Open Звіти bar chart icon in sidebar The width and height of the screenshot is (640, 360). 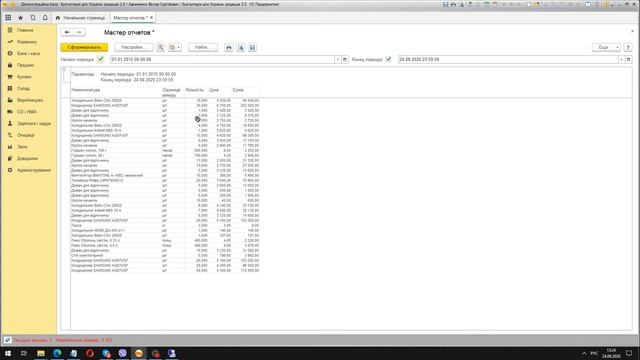(x=10, y=147)
